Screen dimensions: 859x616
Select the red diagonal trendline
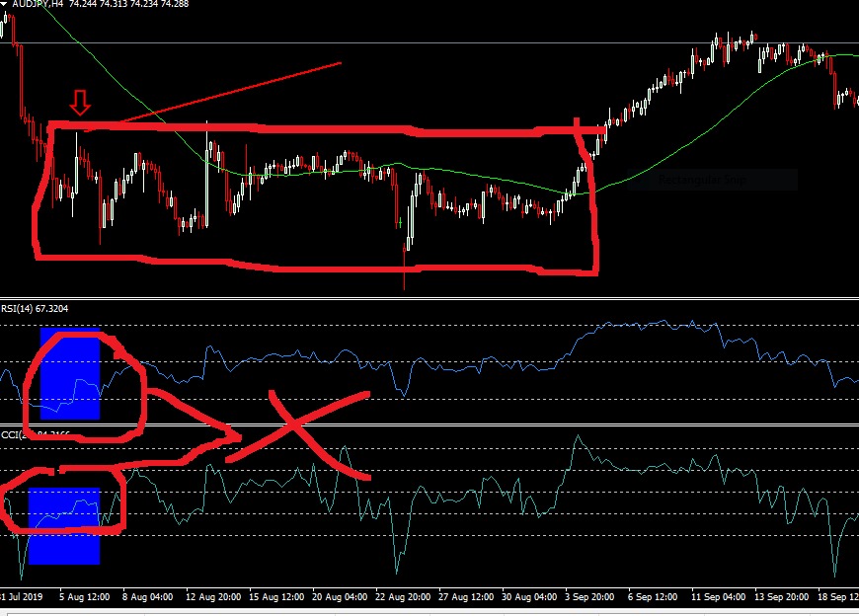point(227,93)
